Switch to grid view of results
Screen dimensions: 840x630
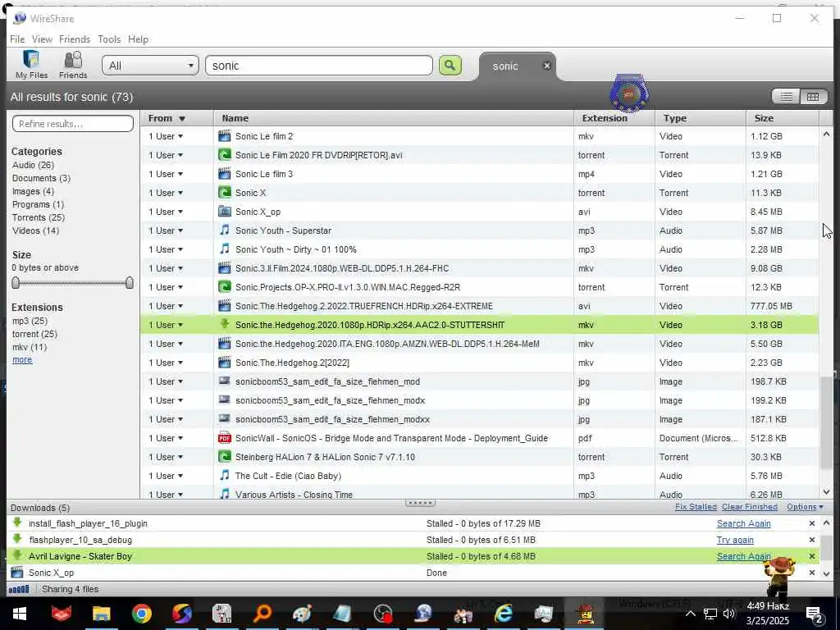[813, 97]
